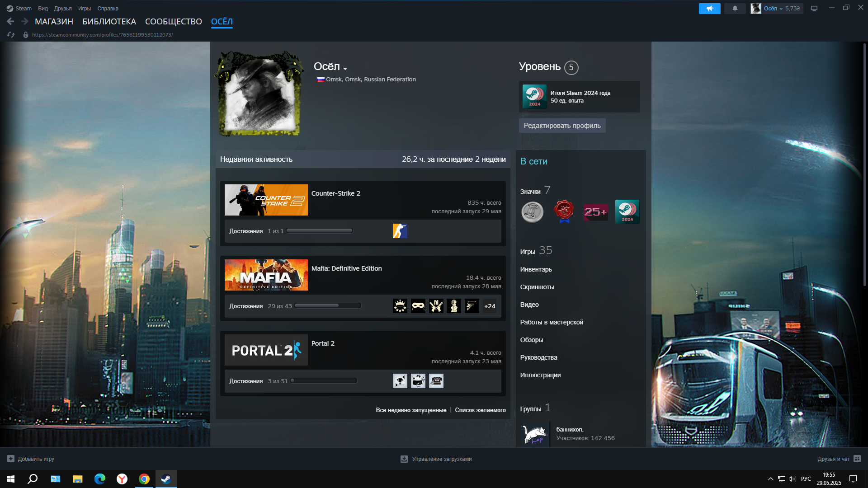Open the trophy Portal 2 achievement icon
Image resolution: width=868 pixels, height=488 pixels.
point(400,381)
